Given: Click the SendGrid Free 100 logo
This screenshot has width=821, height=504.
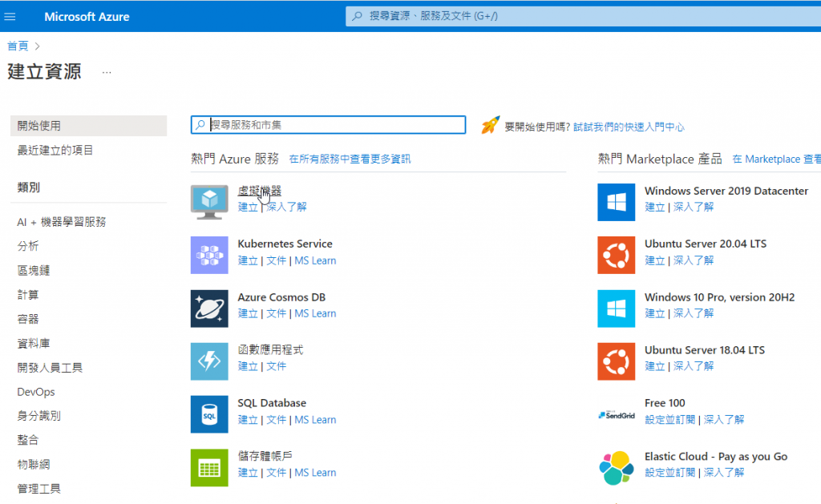Looking at the screenshot, I should (x=617, y=415).
